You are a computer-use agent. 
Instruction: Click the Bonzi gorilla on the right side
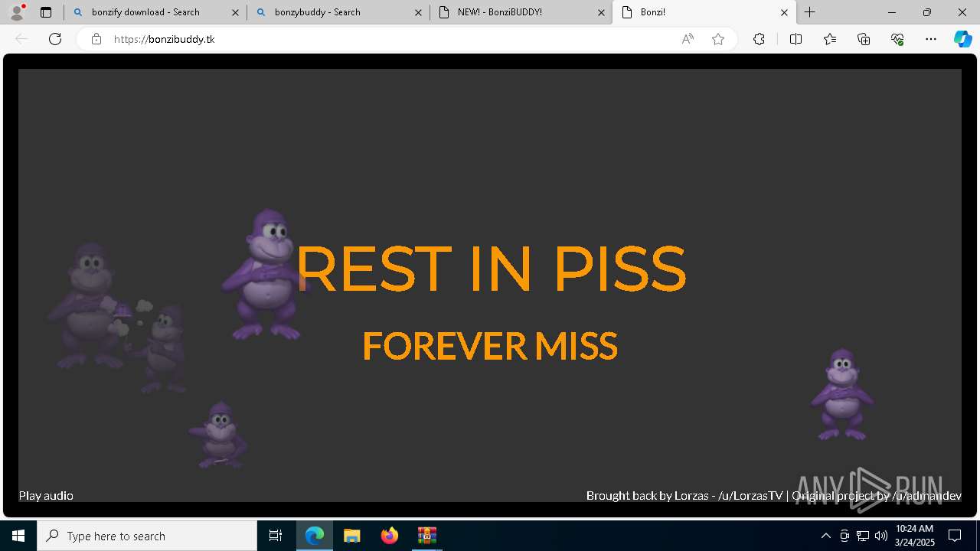(x=841, y=394)
